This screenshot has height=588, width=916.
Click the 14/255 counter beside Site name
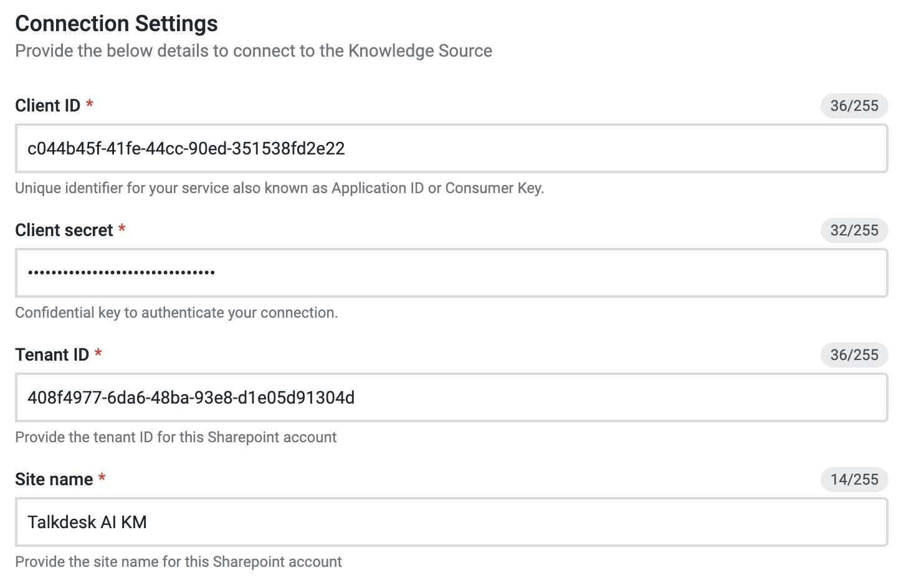click(x=854, y=480)
